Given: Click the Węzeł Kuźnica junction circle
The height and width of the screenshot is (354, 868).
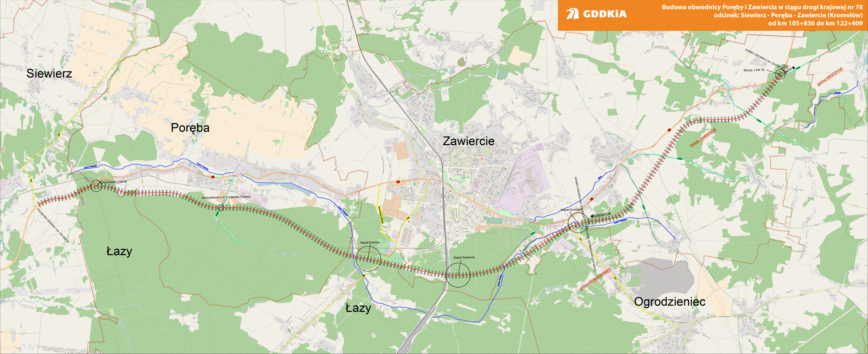Looking at the screenshot, I should pyautogui.click(x=368, y=259).
